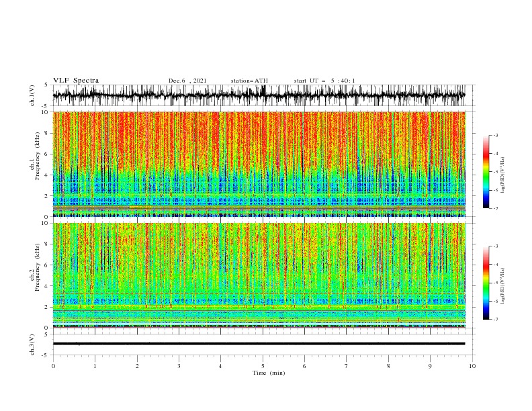
Task: Click time axis tick label "6"
Action: pyautogui.click(x=304, y=366)
